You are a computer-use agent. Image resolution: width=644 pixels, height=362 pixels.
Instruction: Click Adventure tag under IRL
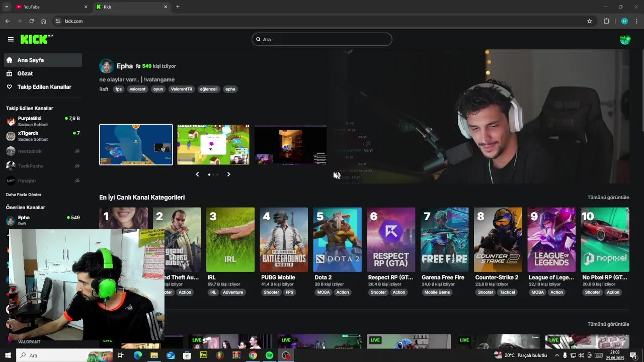[x=233, y=292]
